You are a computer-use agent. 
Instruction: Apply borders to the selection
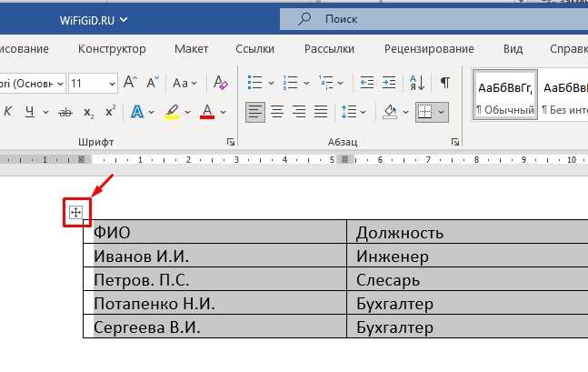(425, 112)
